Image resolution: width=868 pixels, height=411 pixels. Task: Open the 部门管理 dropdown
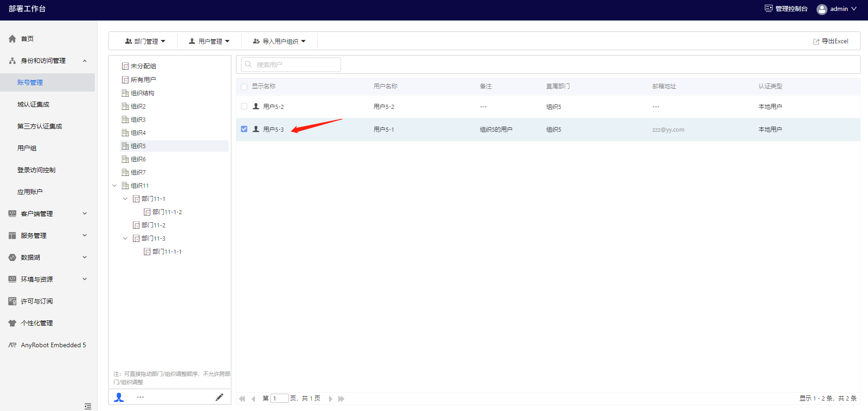tap(145, 41)
